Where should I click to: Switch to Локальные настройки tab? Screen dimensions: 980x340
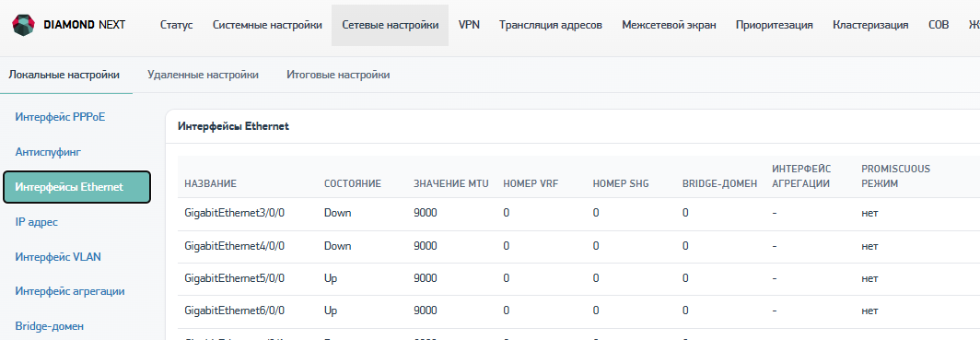[x=64, y=75]
